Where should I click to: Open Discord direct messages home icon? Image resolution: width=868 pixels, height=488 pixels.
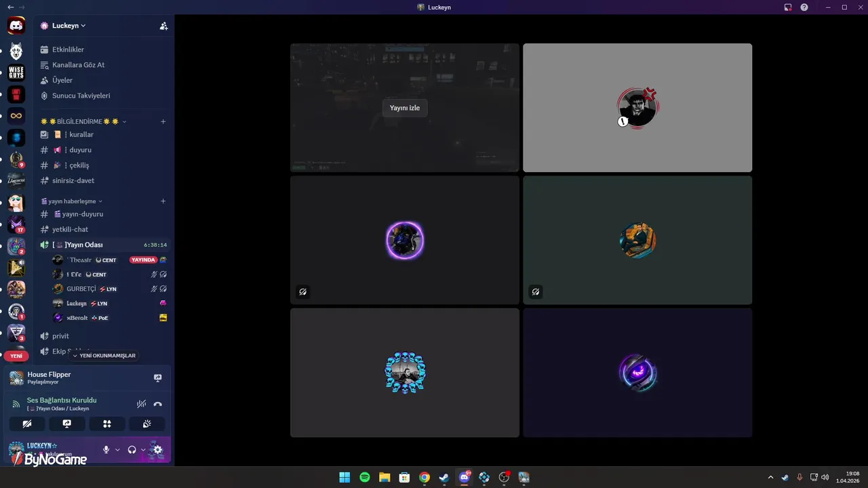[x=16, y=26]
